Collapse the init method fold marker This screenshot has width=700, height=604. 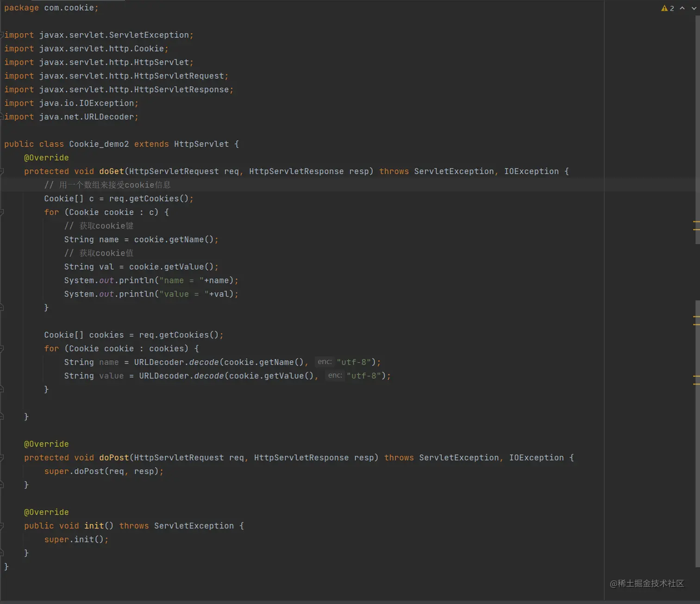2,526
